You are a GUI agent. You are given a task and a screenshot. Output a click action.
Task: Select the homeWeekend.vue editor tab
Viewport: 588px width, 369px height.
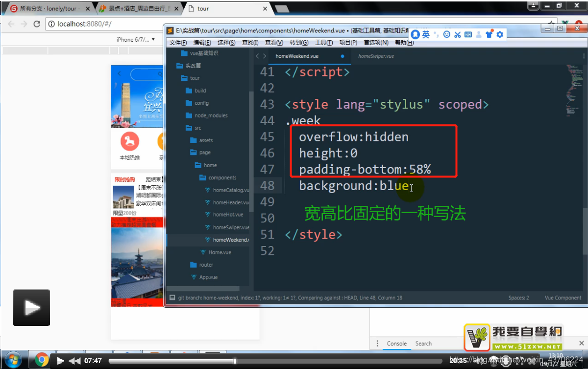click(309, 56)
